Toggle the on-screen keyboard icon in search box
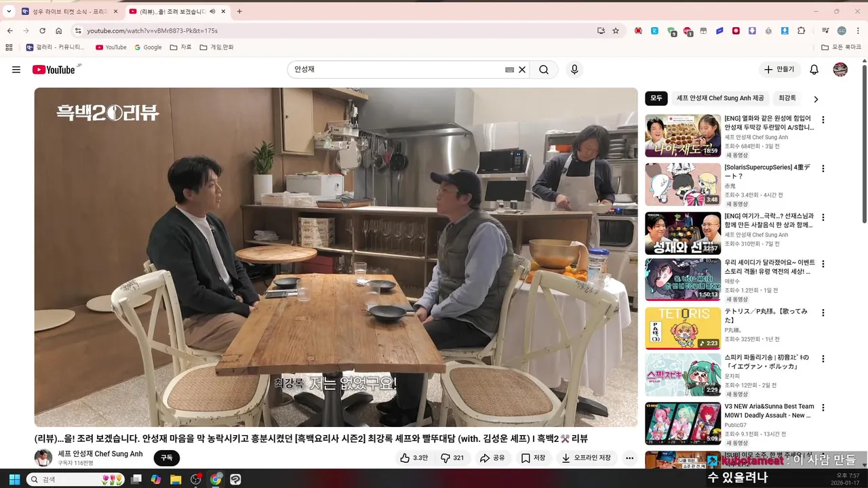The height and width of the screenshot is (488, 868). [509, 70]
